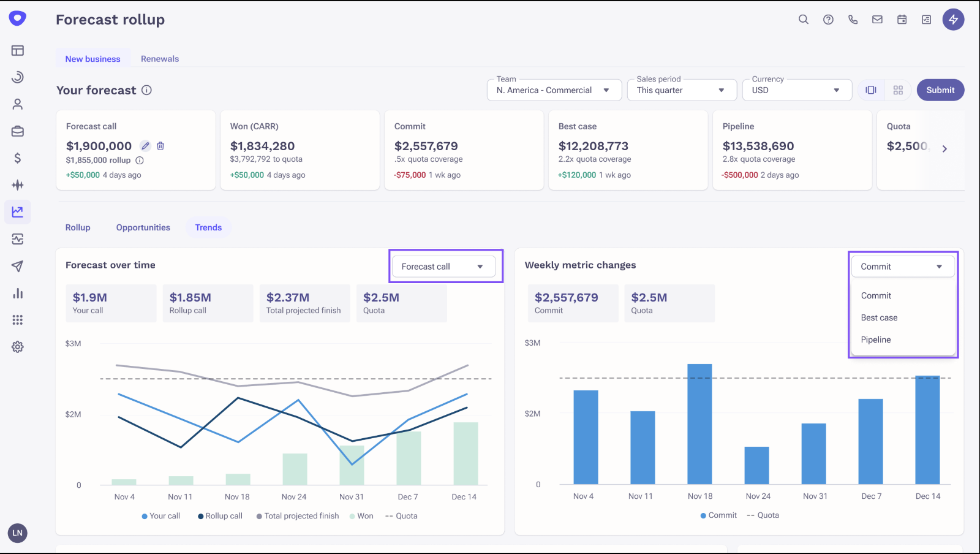Screen dimensions: 980x554
Task: Click the phone icon in header
Action: 853,20
